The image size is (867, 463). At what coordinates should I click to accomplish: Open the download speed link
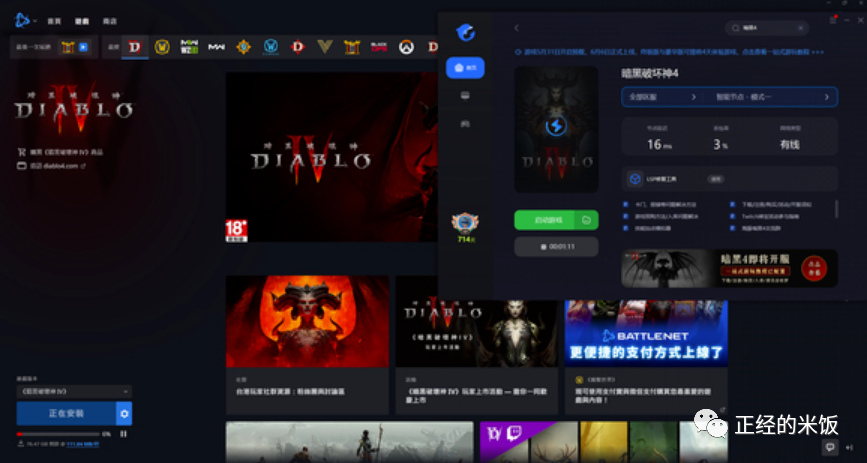pos(83,444)
